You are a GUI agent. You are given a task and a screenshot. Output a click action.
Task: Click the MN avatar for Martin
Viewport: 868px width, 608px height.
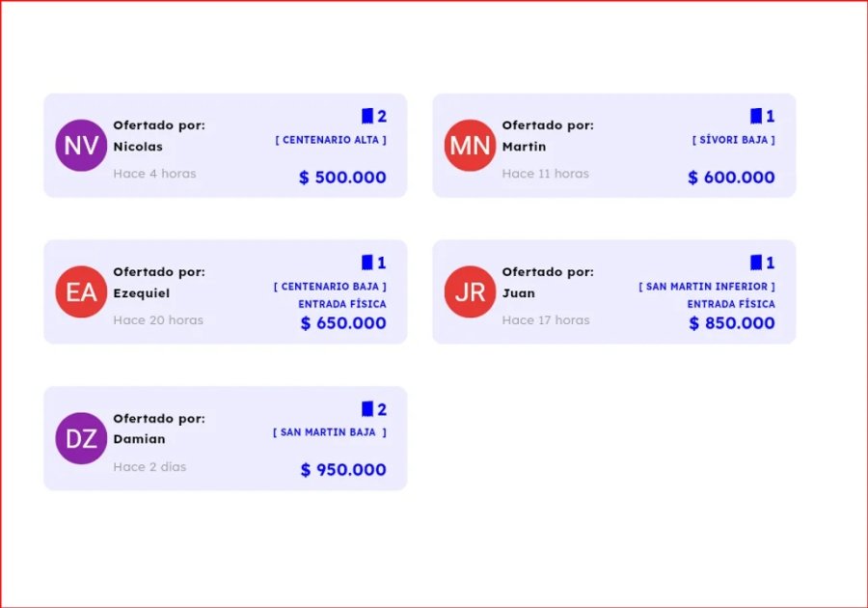point(470,146)
